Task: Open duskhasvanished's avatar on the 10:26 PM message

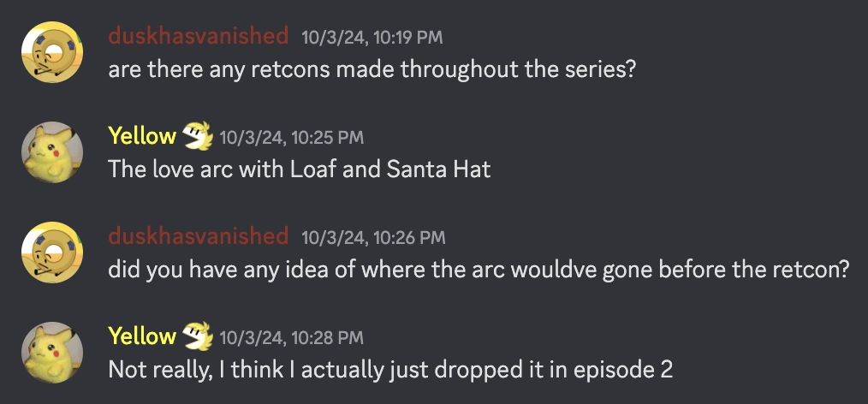Action: coord(52,253)
